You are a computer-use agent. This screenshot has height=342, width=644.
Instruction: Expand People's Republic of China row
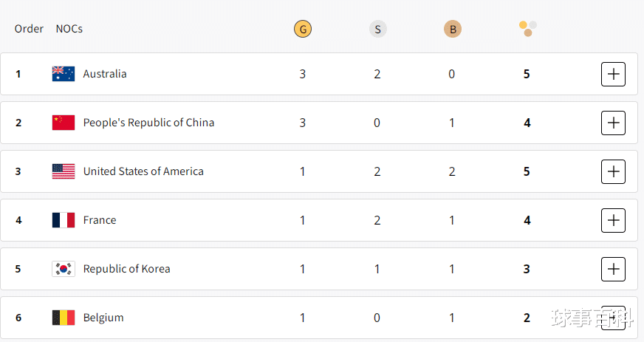613,123
